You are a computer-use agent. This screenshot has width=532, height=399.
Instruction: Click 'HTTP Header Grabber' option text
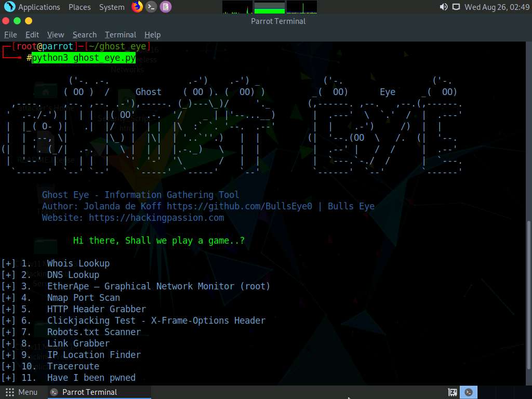pyautogui.click(x=97, y=309)
